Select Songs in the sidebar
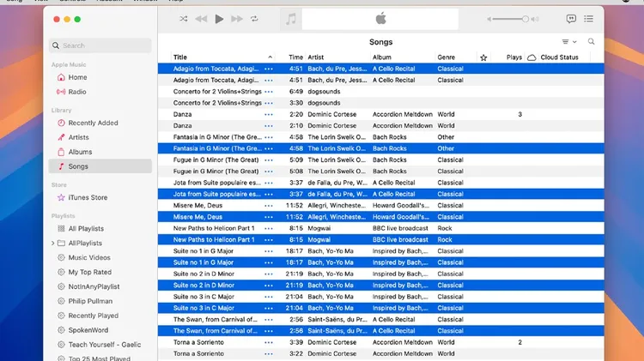 [100, 166]
